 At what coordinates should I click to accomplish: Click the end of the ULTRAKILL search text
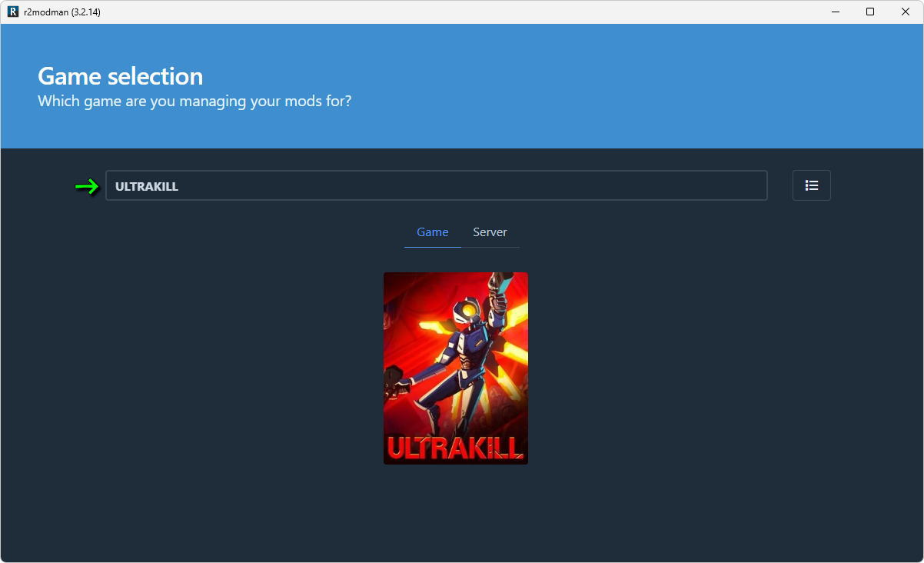tap(179, 186)
